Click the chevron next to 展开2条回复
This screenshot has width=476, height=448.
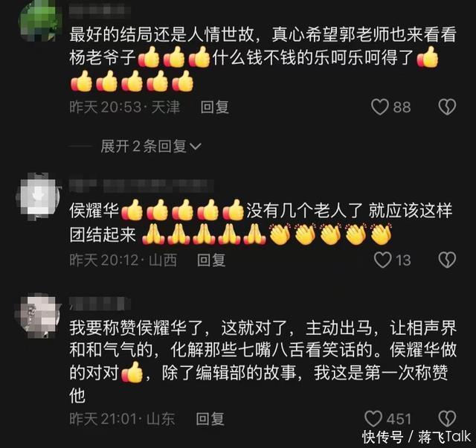[195, 147]
